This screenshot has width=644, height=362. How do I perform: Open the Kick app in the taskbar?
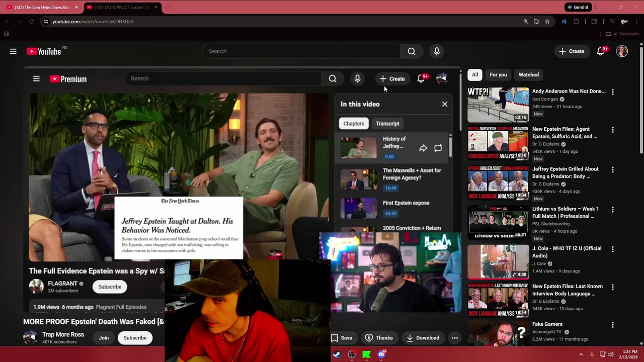(366, 354)
